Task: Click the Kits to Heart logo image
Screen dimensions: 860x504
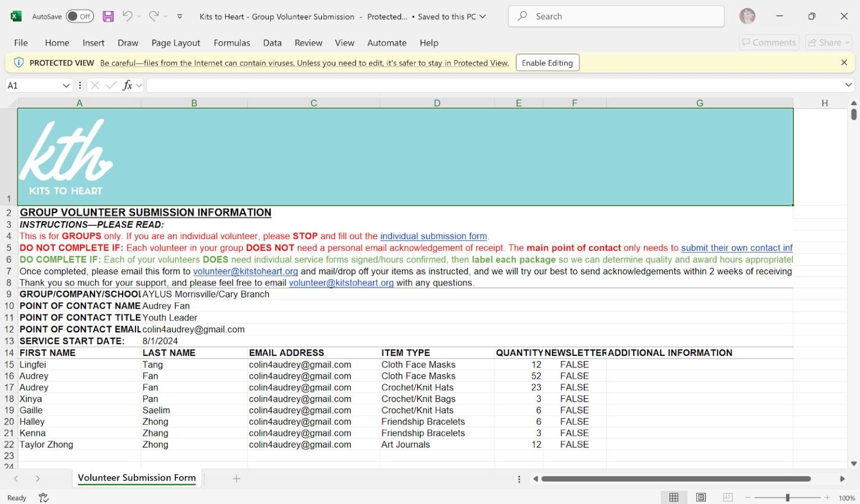Action: [67, 158]
